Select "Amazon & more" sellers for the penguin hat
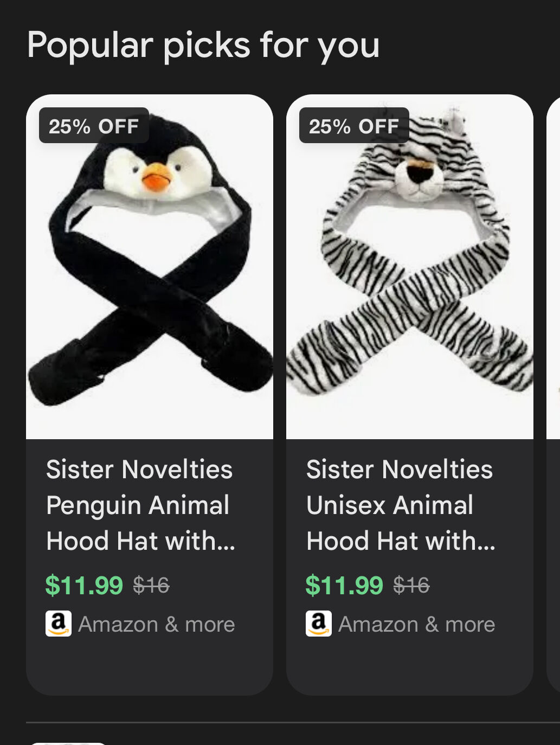 pos(157,625)
